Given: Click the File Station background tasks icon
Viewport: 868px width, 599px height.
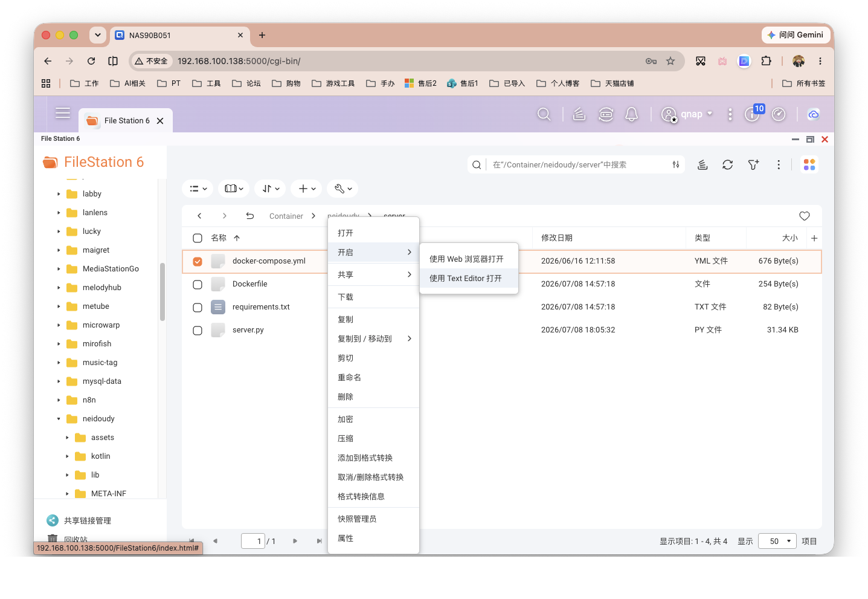Looking at the screenshot, I should [702, 164].
